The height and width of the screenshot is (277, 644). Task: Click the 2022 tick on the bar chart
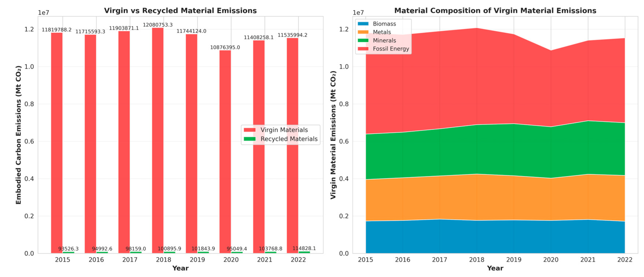click(x=298, y=260)
